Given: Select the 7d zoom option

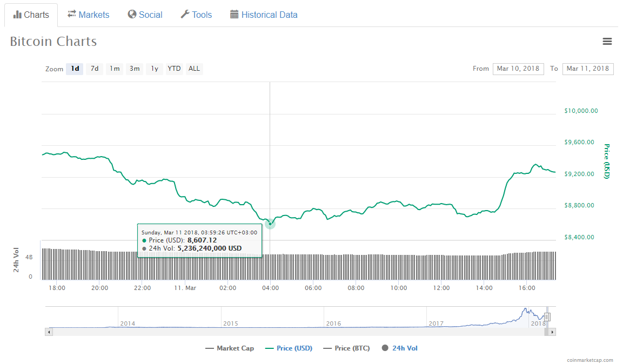Looking at the screenshot, I should coord(94,69).
